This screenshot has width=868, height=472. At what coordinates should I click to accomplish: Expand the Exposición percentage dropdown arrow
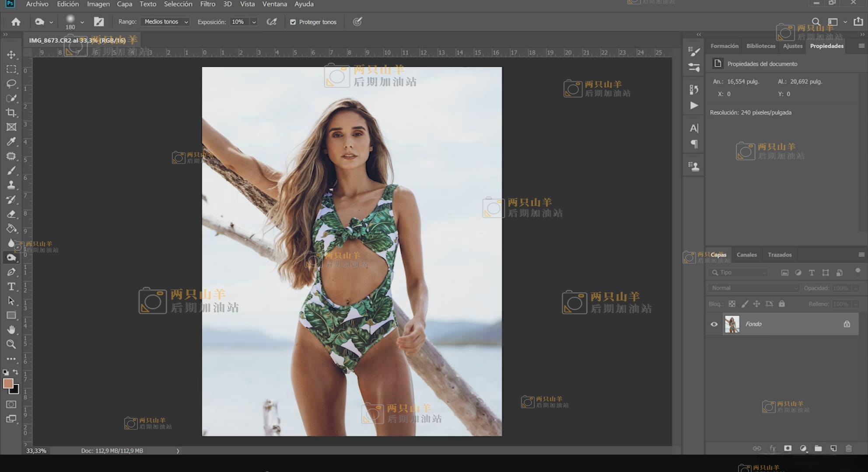click(254, 22)
